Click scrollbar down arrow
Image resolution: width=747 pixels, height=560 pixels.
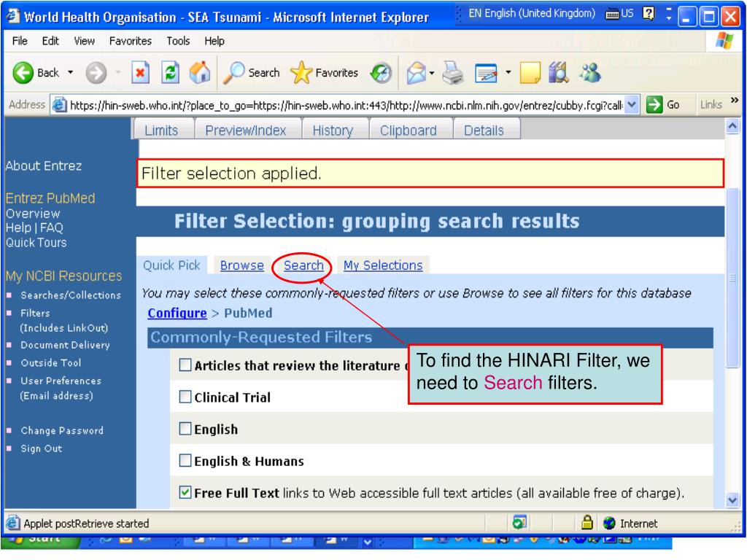tap(732, 500)
